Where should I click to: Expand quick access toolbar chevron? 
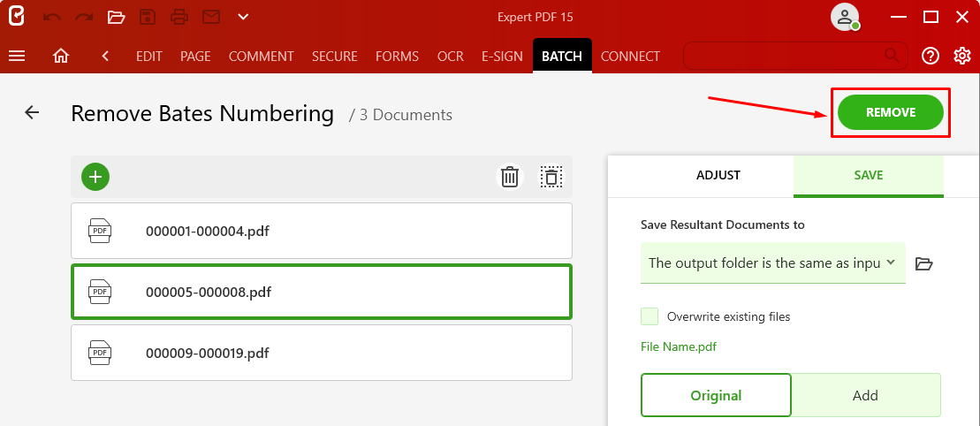tap(244, 17)
